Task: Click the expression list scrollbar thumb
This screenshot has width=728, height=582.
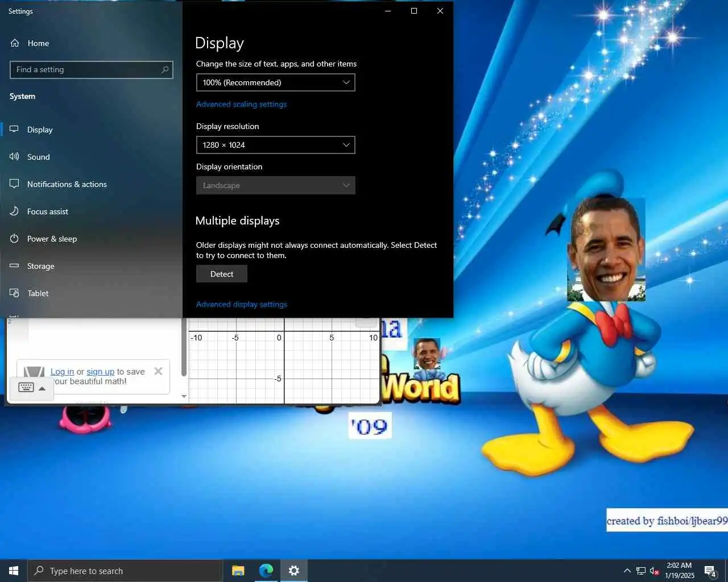Action: coord(184,347)
